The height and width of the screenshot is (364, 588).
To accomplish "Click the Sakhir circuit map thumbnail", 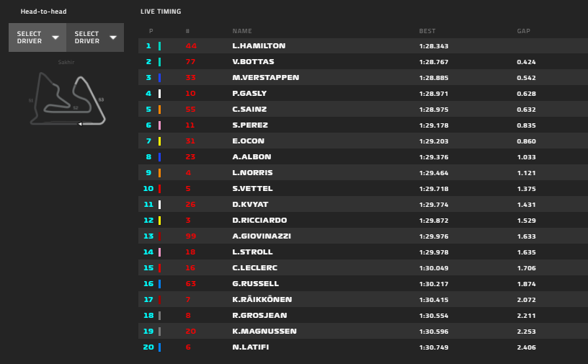I will [x=68, y=99].
